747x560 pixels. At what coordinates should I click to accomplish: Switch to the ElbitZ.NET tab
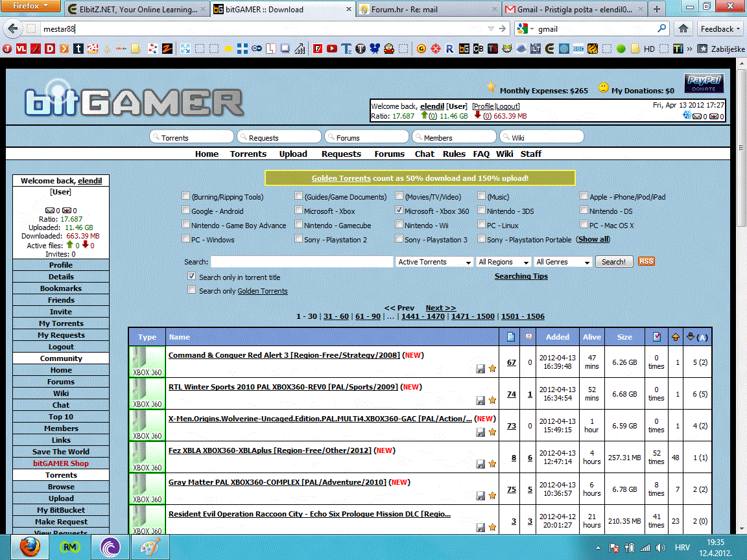click(x=136, y=9)
